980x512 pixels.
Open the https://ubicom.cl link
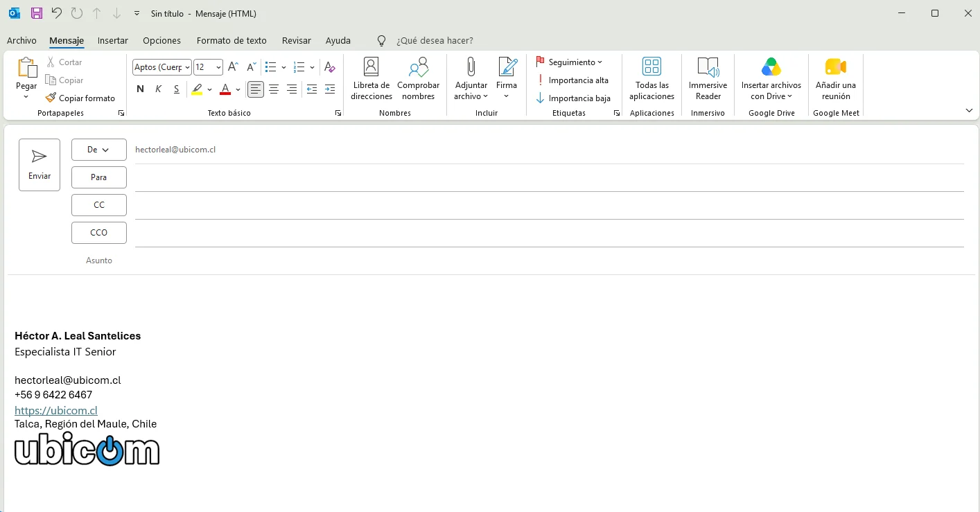click(56, 411)
